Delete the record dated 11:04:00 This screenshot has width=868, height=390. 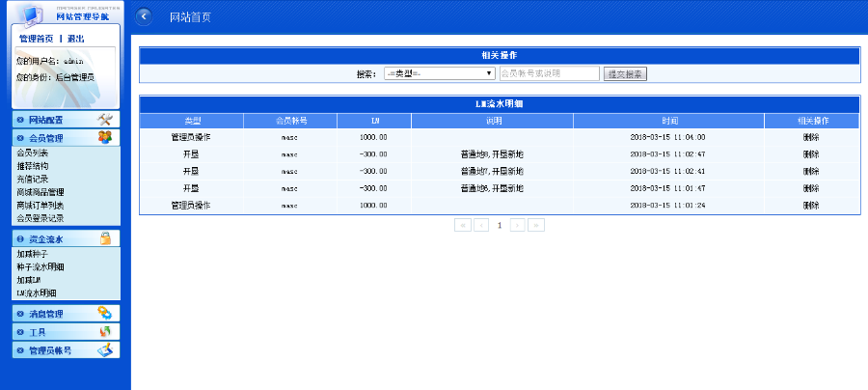(811, 137)
